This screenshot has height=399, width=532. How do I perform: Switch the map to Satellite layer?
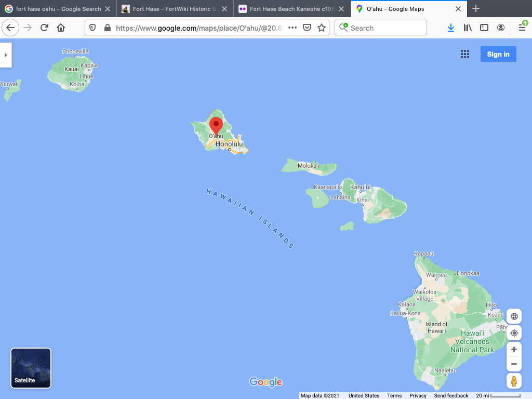tap(31, 368)
